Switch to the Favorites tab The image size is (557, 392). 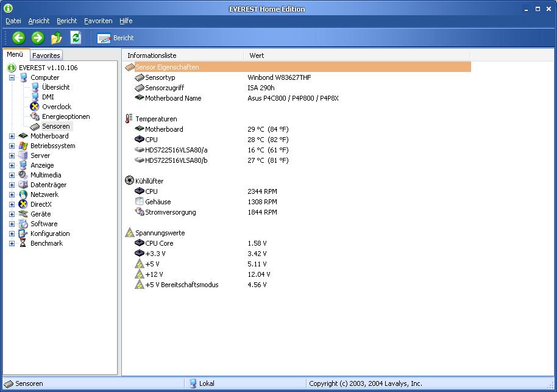coord(46,55)
